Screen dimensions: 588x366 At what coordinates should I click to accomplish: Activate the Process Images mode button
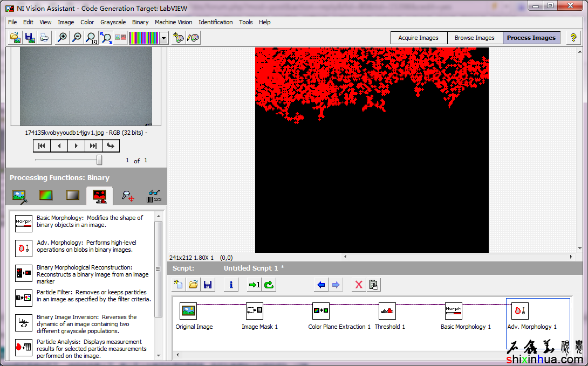tap(531, 38)
